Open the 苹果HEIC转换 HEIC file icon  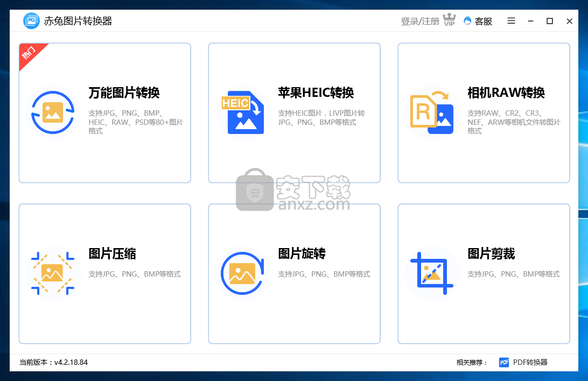[x=243, y=112]
